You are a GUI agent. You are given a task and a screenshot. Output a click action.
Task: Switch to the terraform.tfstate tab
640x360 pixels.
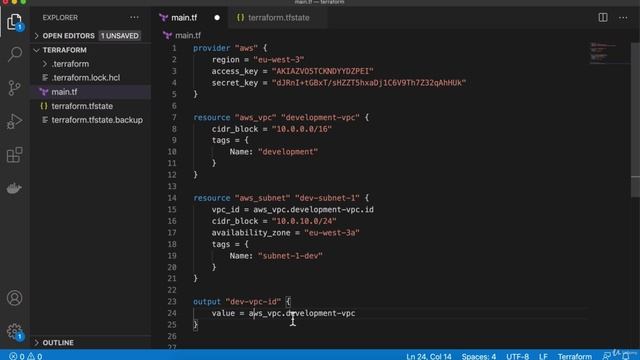[x=278, y=18]
